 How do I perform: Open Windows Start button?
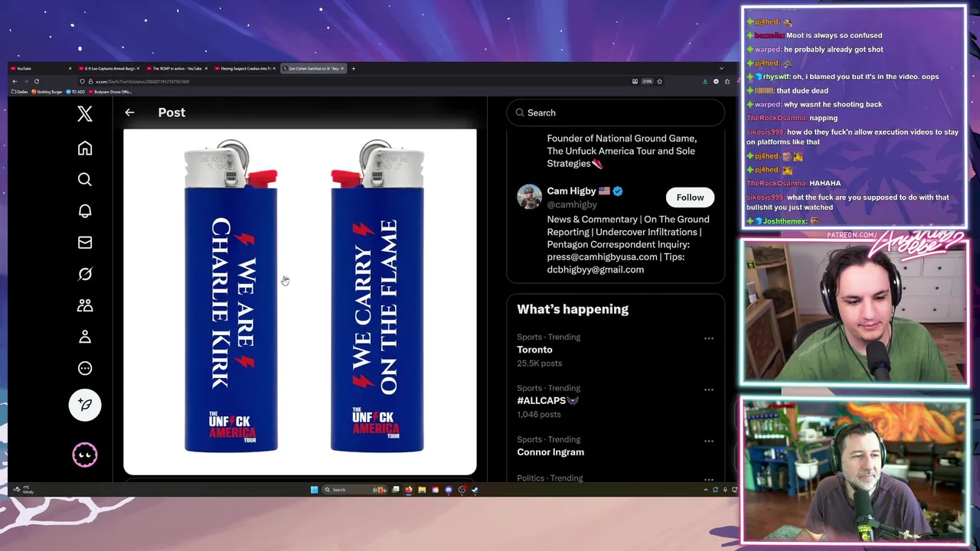[x=314, y=490]
